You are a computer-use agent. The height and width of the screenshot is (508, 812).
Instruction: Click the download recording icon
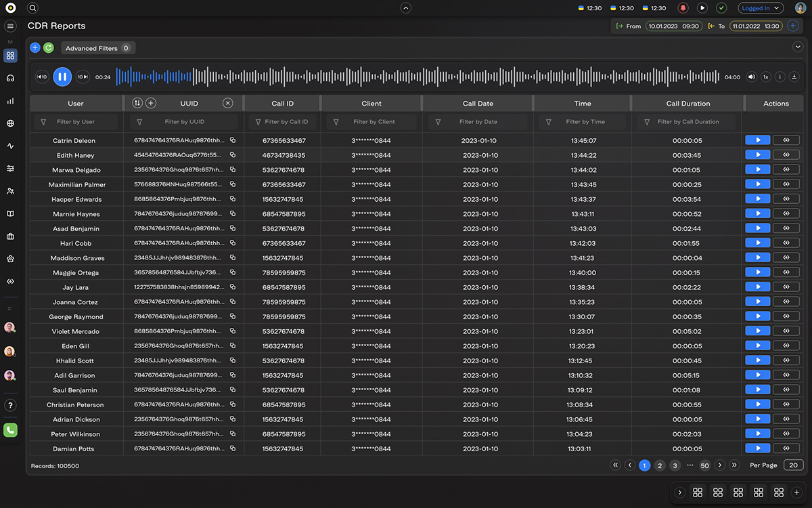coord(794,77)
